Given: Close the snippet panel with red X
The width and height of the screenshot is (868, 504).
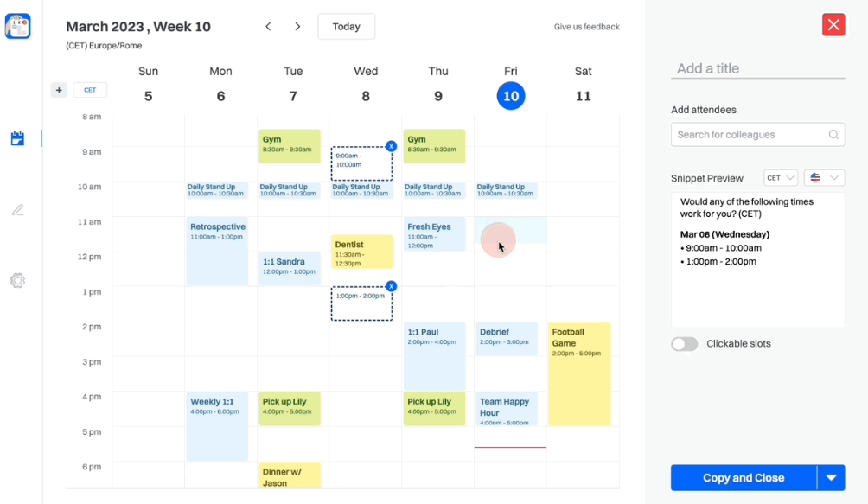Looking at the screenshot, I should click(x=833, y=25).
